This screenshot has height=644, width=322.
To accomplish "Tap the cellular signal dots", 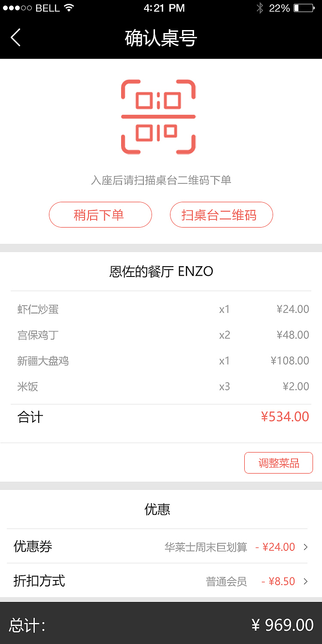I will point(17,8).
